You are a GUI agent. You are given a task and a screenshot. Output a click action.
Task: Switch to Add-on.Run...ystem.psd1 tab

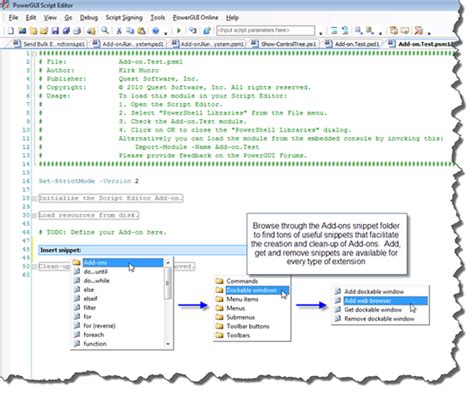tap(129, 44)
